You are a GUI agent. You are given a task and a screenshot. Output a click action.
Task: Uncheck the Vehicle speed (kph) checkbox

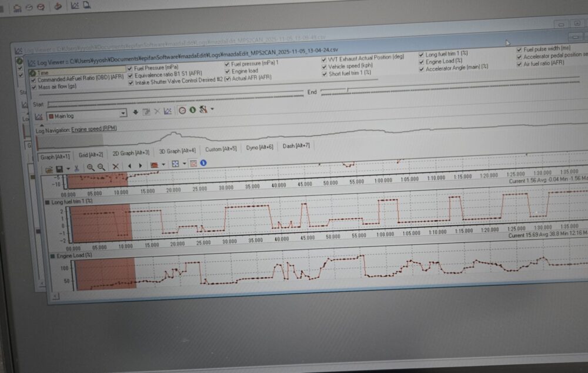click(324, 66)
